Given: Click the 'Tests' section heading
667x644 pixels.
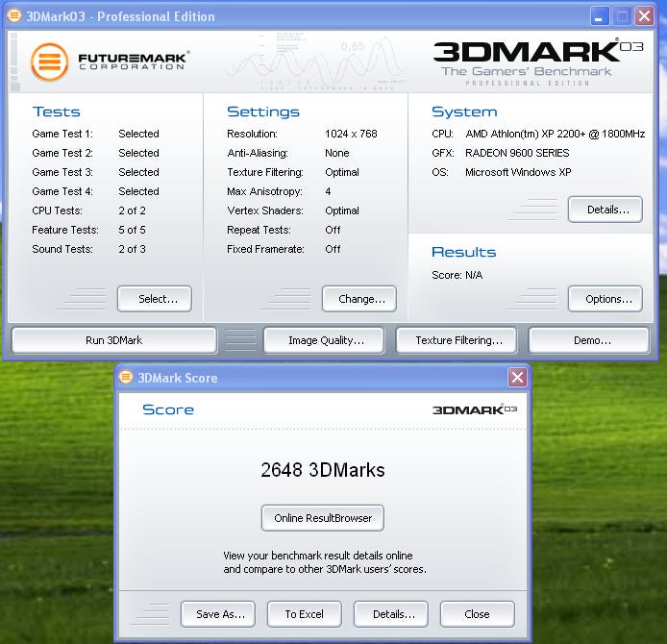Looking at the screenshot, I should [x=56, y=111].
